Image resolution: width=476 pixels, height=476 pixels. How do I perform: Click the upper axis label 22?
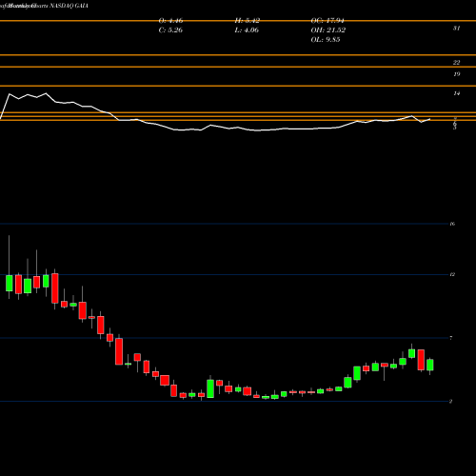coord(456,63)
